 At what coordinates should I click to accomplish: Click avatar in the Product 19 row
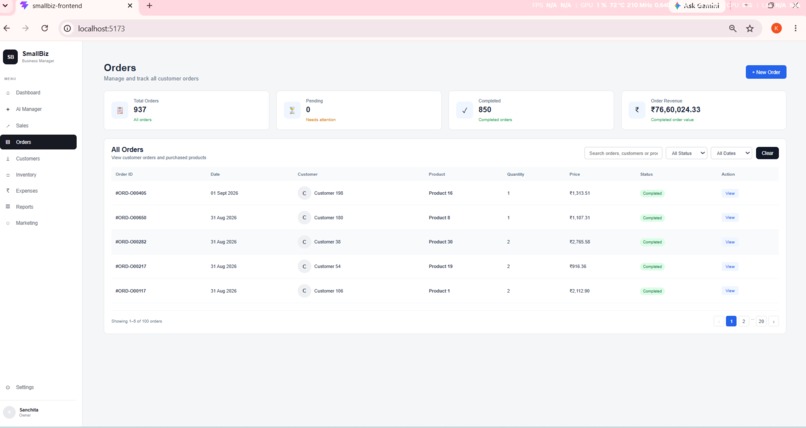(x=304, y=266)
